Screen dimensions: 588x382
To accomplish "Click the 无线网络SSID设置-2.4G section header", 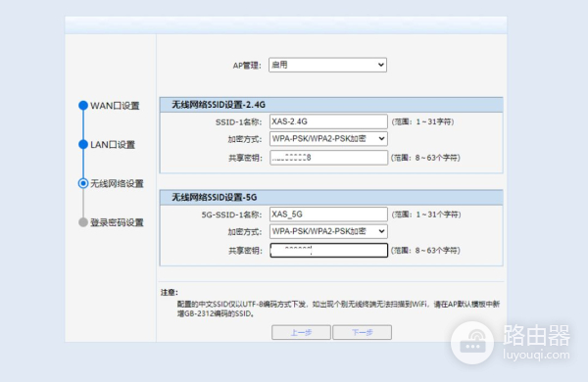I will (x=331, y=105).
